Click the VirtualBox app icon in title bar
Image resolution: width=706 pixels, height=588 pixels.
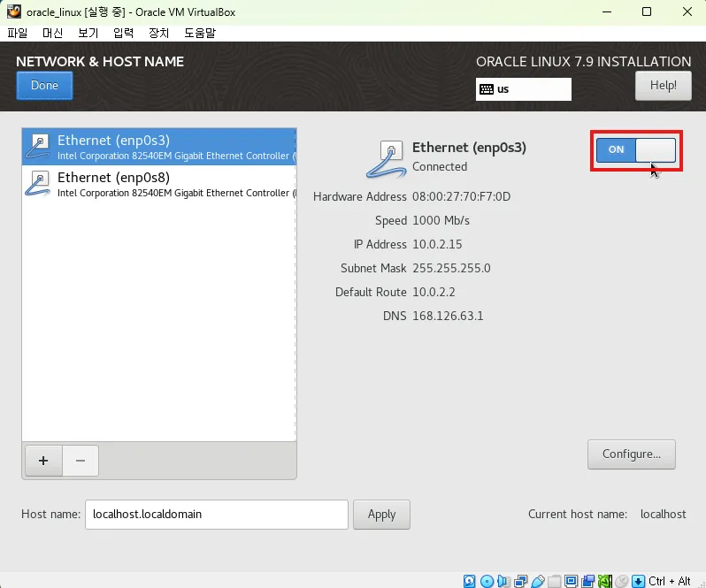coord(14,11)
